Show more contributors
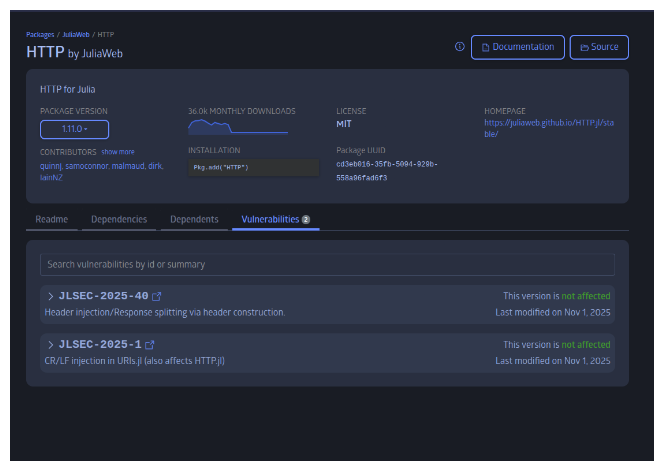This screenshot has width=663, height=471. coord(118,152)
